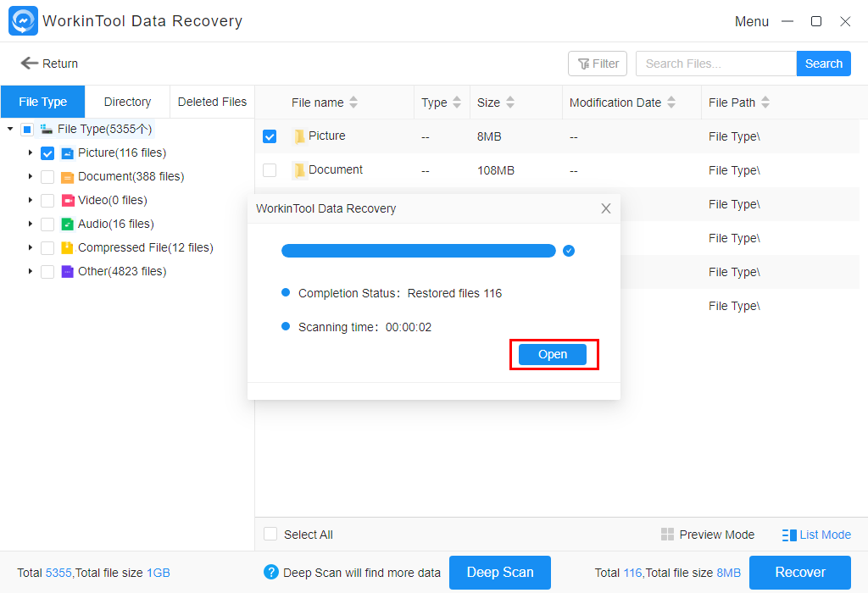Screen dimensions: 868x593
Task: Click the Compressed File category icon
Action: [67, 248]
